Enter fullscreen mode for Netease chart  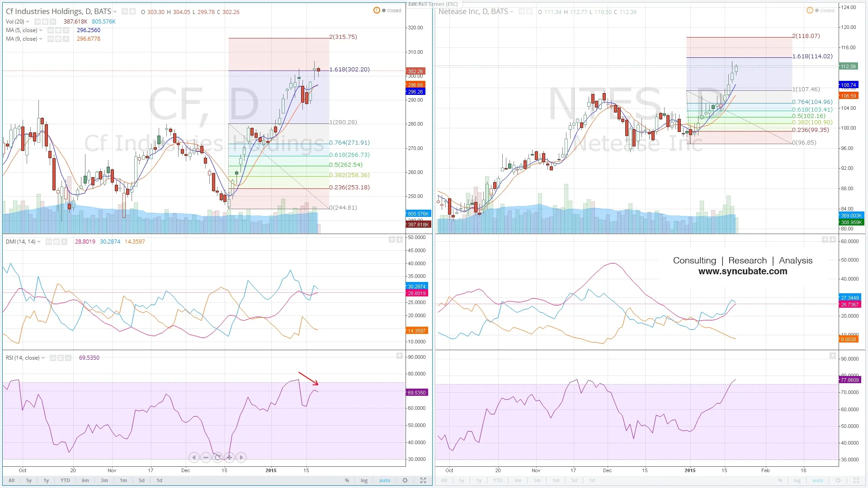[x=856, y=480]
